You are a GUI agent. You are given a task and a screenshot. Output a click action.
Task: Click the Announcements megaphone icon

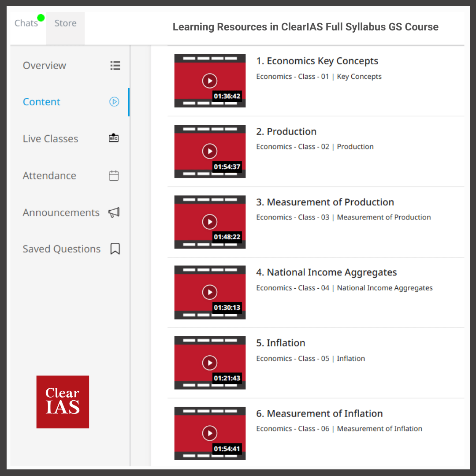click(x=114, y=212)
